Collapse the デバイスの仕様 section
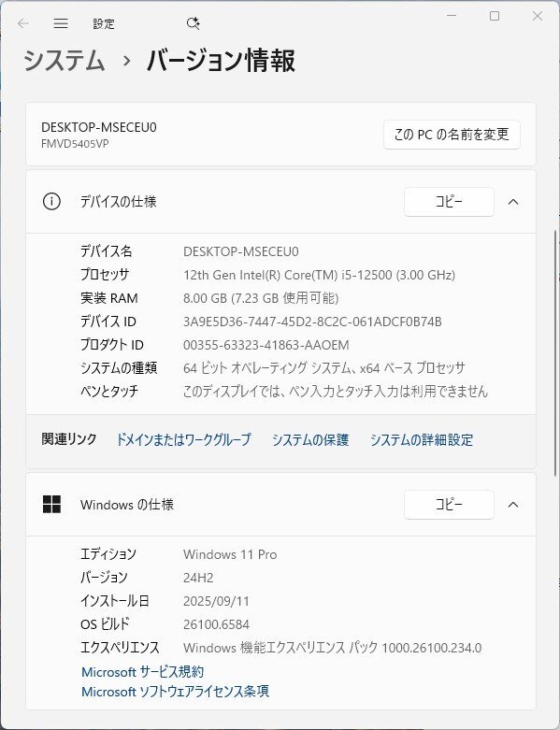Image resolution: width=560 pixels, height=730 pixels. 513,202
